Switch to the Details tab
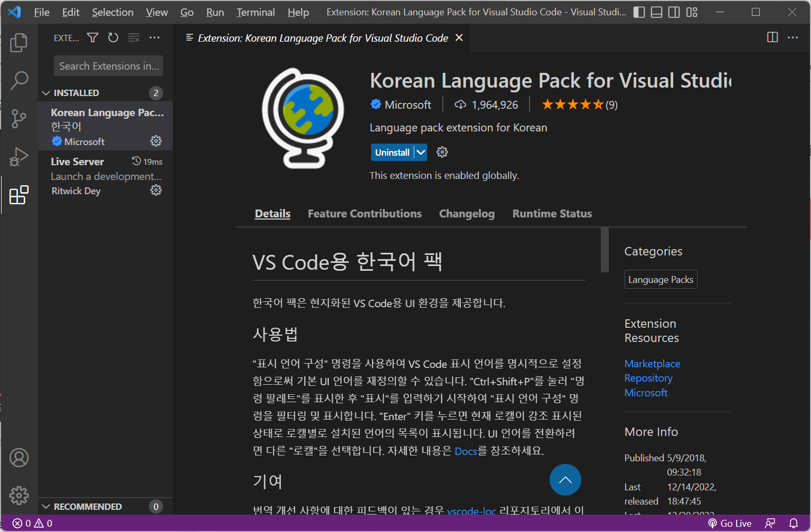 click(272, 214)
